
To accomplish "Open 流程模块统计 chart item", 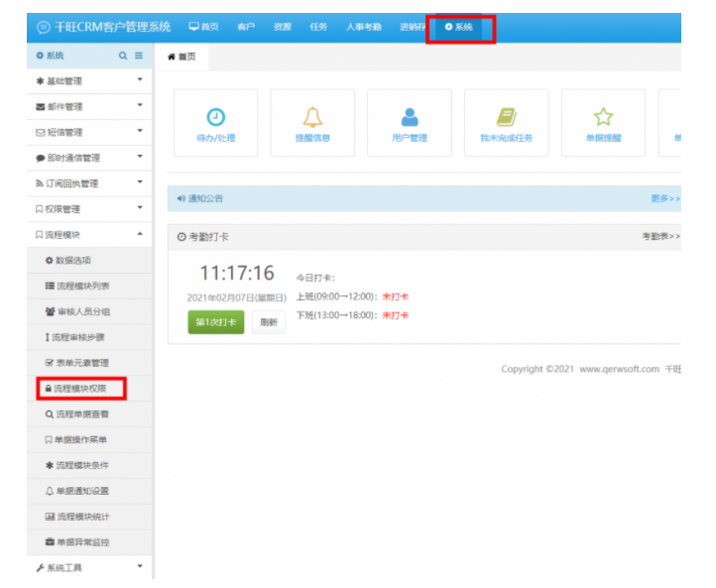I will point(89,517).
